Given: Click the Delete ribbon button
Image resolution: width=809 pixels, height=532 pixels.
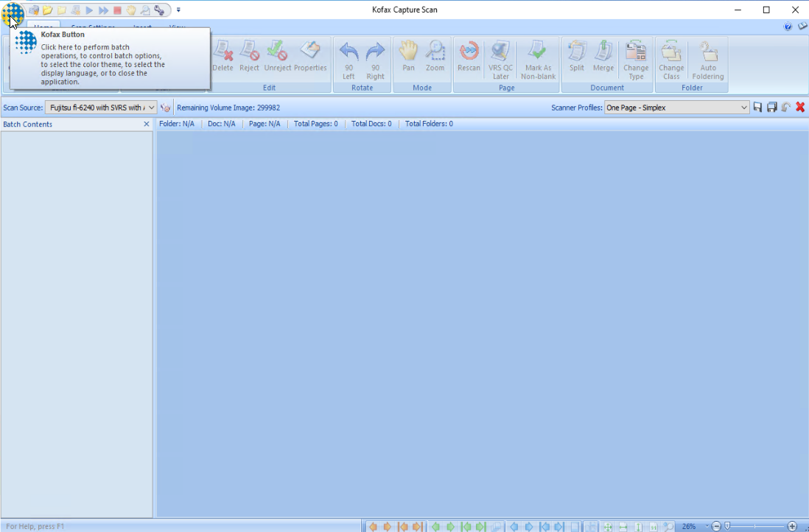Looking at the screenshot, I should click(x=223, y=57).
